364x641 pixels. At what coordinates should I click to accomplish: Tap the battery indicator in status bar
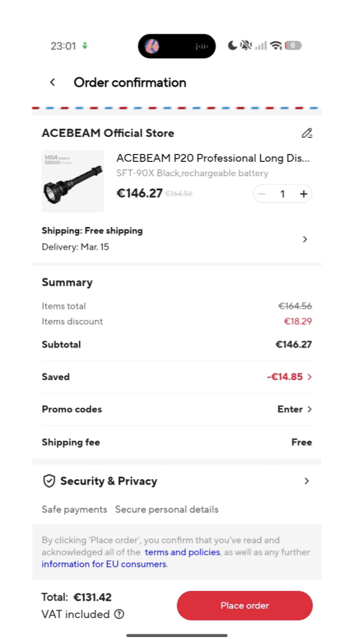click(x=293, y=46)
